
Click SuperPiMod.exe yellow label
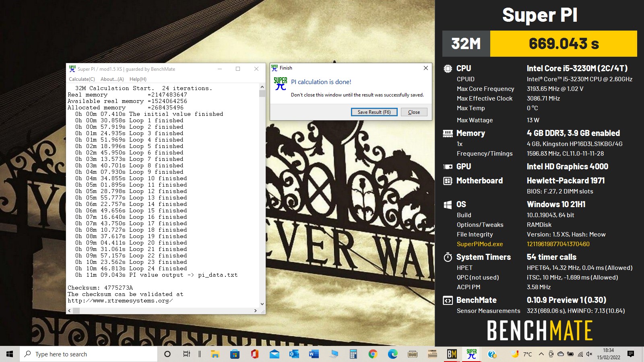point(480,244)
